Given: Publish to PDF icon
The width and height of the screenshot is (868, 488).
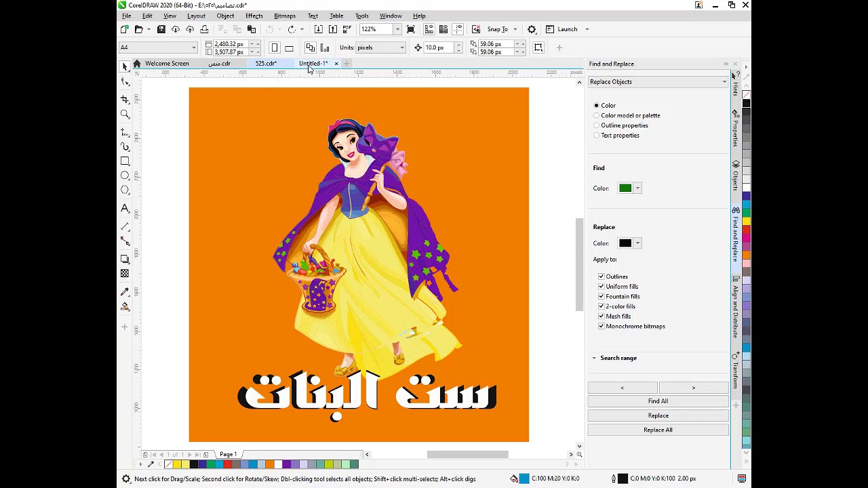Looking at the screenshot, I should pyautogui.click(x=347, y=29).
